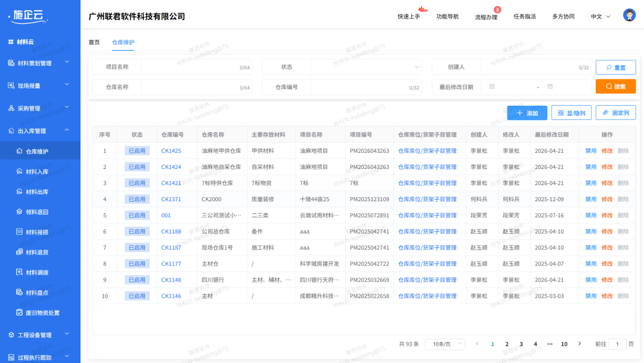Switch to the 首页 tab
The image size is (644, 363).
tap(94, 42)
